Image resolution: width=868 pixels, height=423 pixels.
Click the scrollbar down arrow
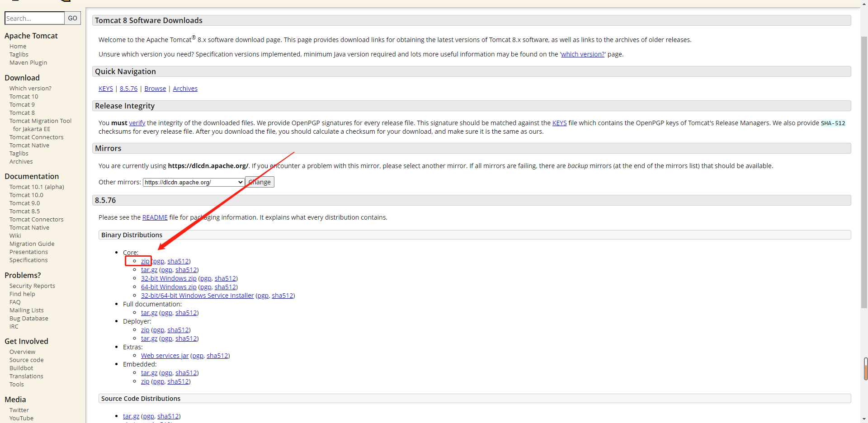864,419
